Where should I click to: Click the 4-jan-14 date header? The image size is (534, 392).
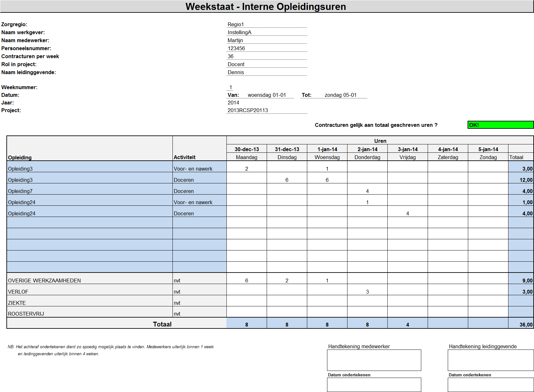pyautogui.click(x=448, y=149)
